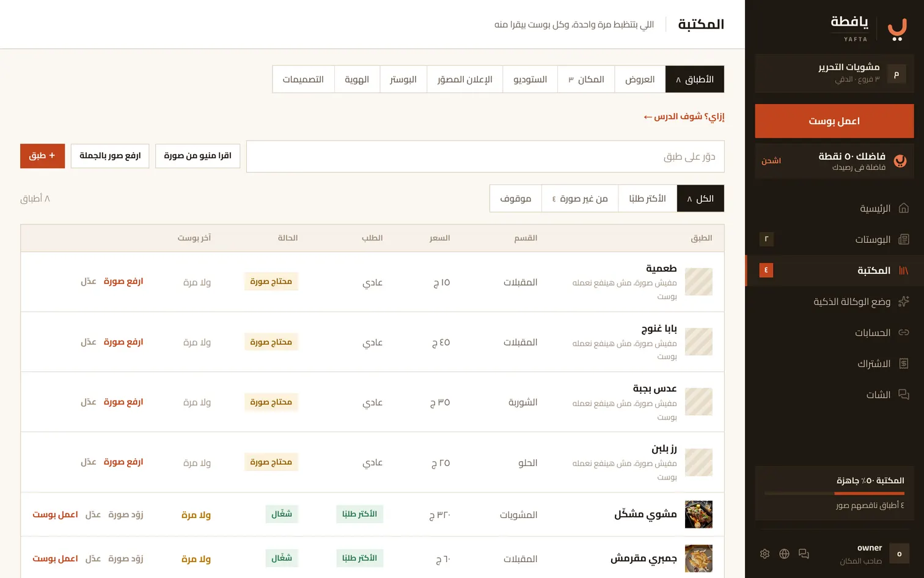
Task: Click the restaurant avatar beside مشويات التحرير
Action: pyautogui.click(x=897, y=74)
